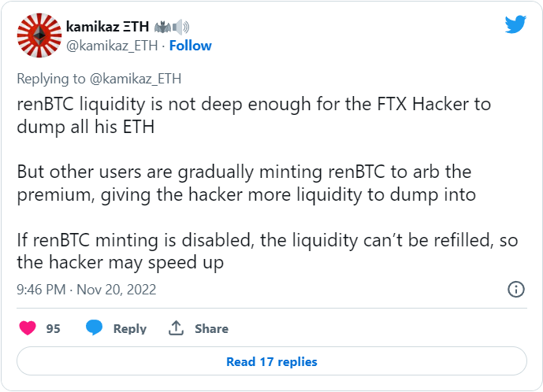543x392 pixels.
Task: Click the 95 likes count
Action: (x=53, y=329)
